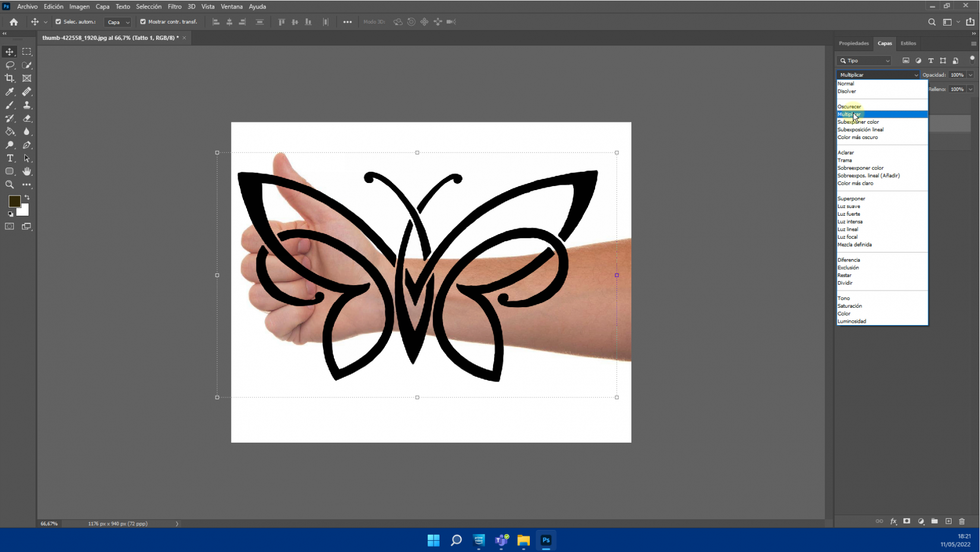
Task: Select the Eraser tool
Action: pos(27,118)
